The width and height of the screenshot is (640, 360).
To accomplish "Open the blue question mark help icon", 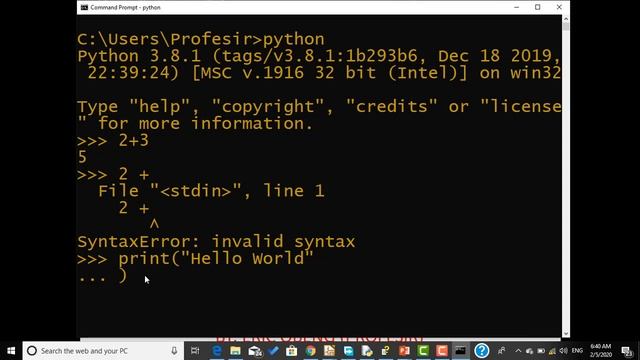I will [x=482, y=351].
